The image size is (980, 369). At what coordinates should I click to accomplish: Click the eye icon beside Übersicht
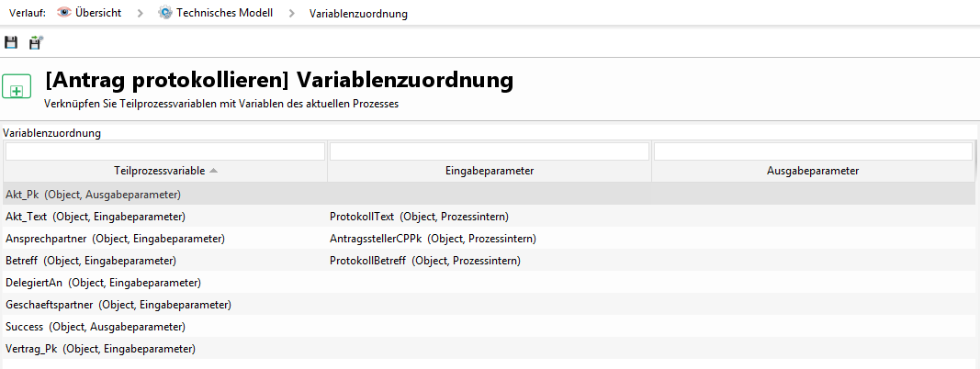[x=64, y=13]
